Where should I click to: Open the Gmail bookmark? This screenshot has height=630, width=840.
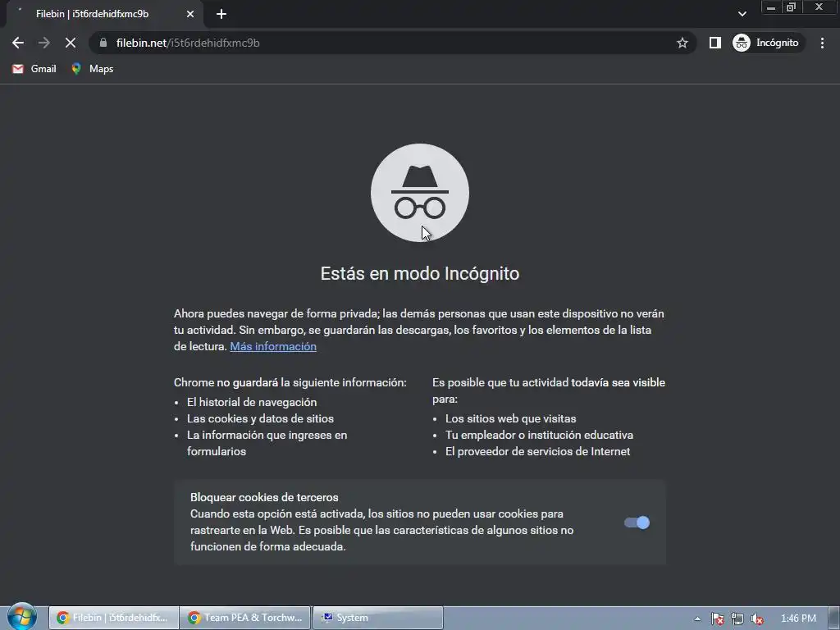click(34, 69)
